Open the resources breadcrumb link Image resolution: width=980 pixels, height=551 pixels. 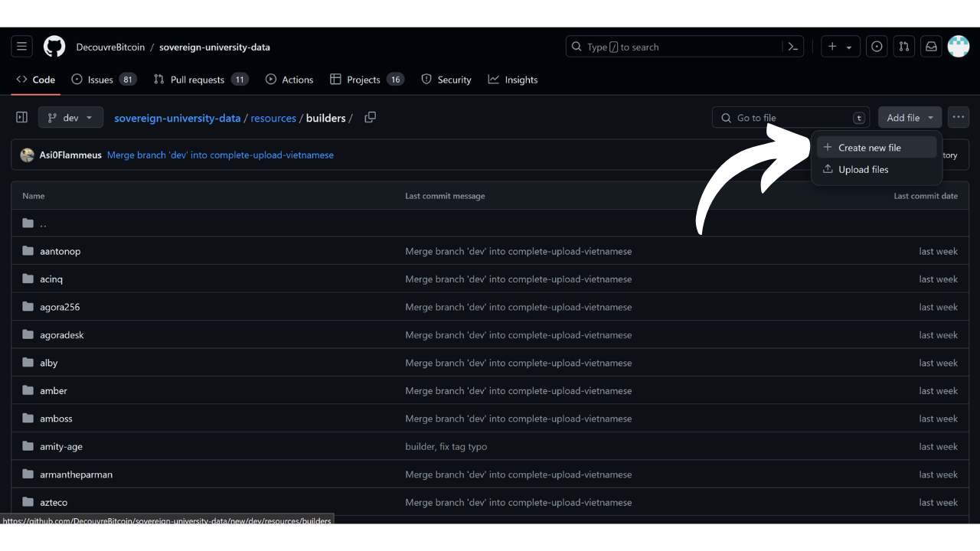coord(273,118)
